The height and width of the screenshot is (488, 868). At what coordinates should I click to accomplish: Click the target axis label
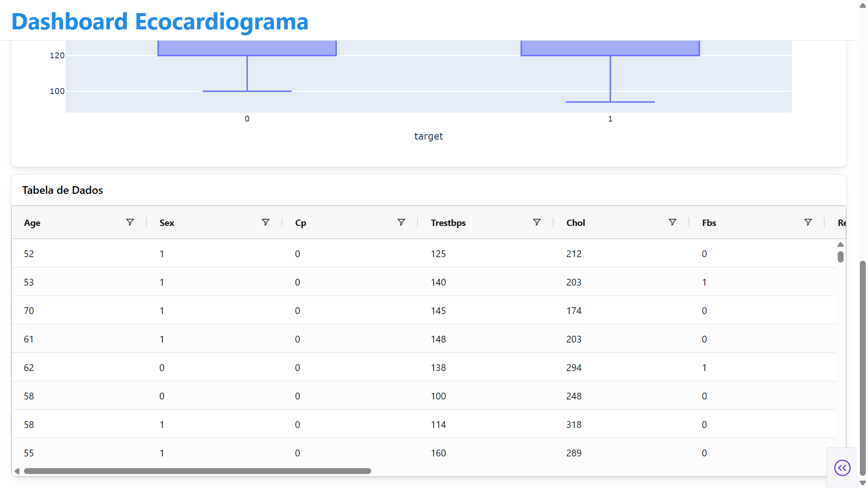pyautogui.click(x=429, y=136)
